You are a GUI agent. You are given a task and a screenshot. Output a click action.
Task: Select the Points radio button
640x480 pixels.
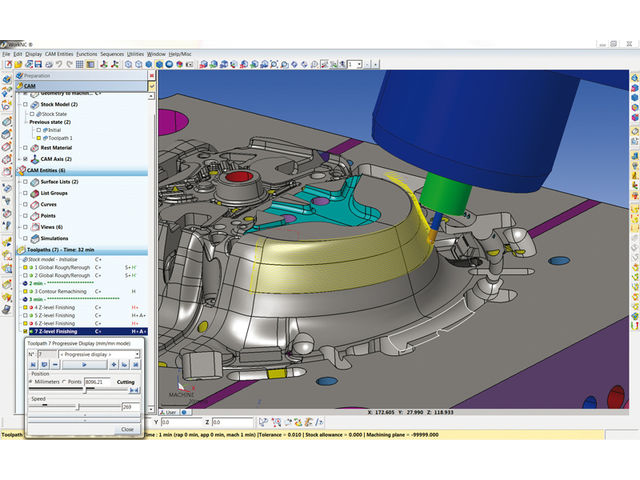(65, 382)
